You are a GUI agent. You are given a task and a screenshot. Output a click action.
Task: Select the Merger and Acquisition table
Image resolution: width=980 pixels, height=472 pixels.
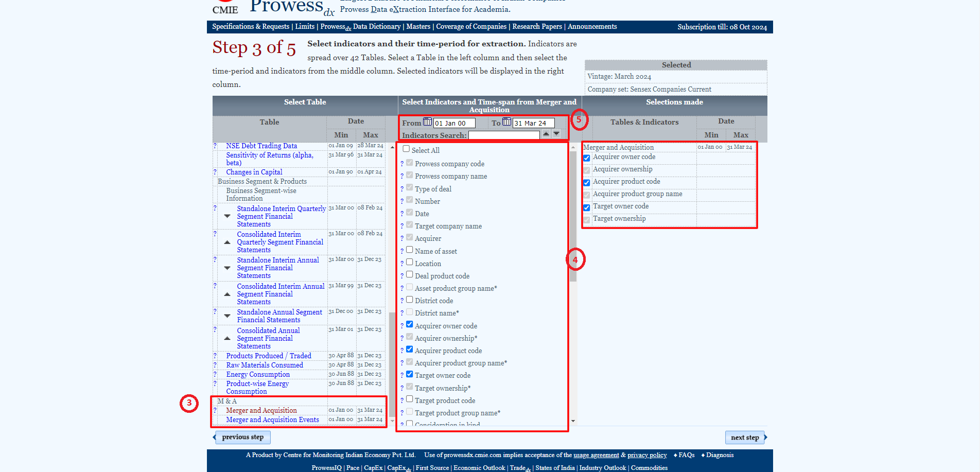pos(261,411)
